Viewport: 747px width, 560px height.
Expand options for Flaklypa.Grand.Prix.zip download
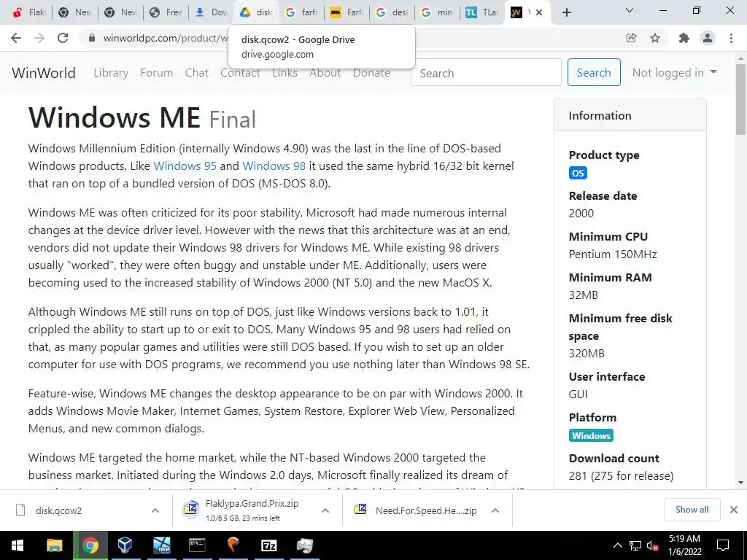[x=325, y=510]
